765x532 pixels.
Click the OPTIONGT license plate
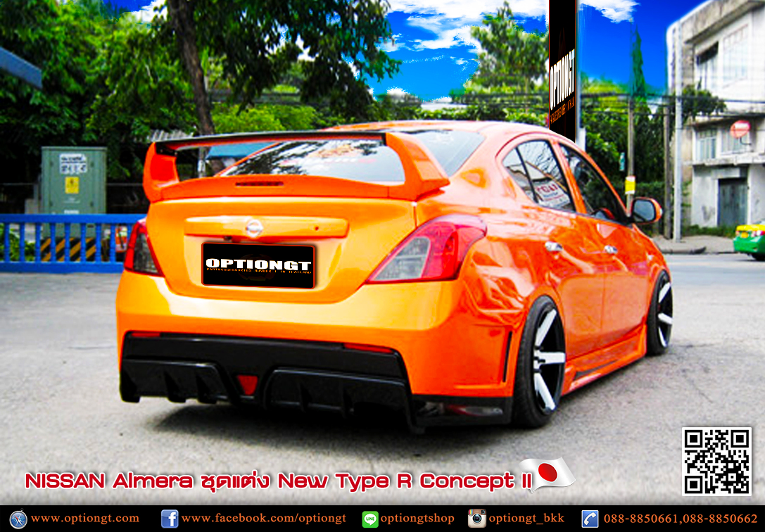tap(258, 265)
